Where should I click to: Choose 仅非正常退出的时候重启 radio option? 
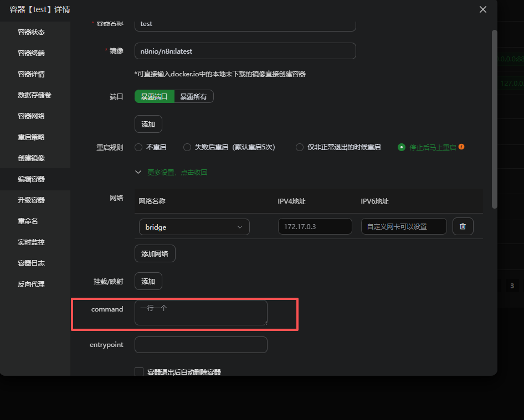[x=300, y=147]
